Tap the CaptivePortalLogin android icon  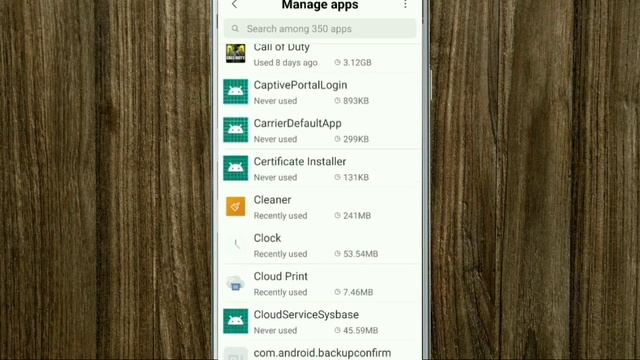pos(236,92)
